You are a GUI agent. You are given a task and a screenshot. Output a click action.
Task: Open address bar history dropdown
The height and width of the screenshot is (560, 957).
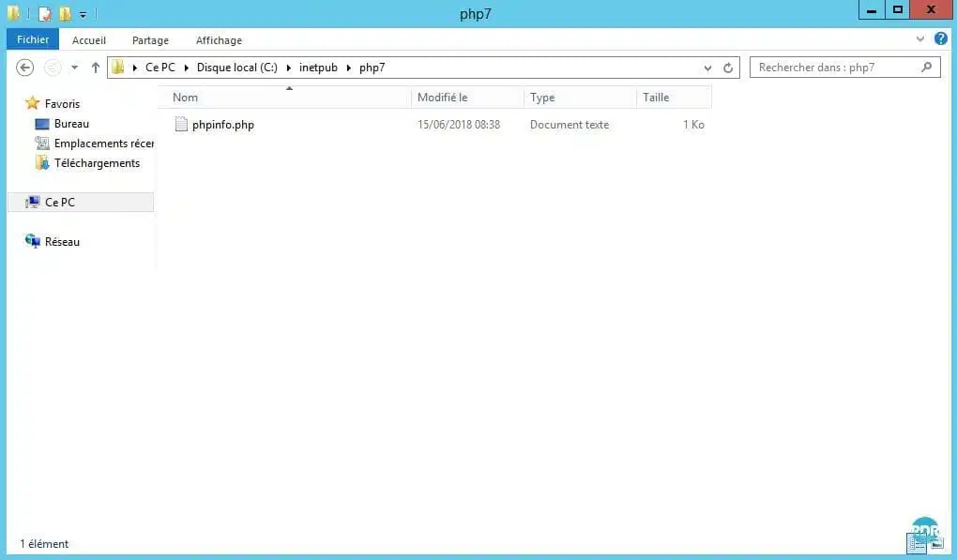click(x=707, y=68)
